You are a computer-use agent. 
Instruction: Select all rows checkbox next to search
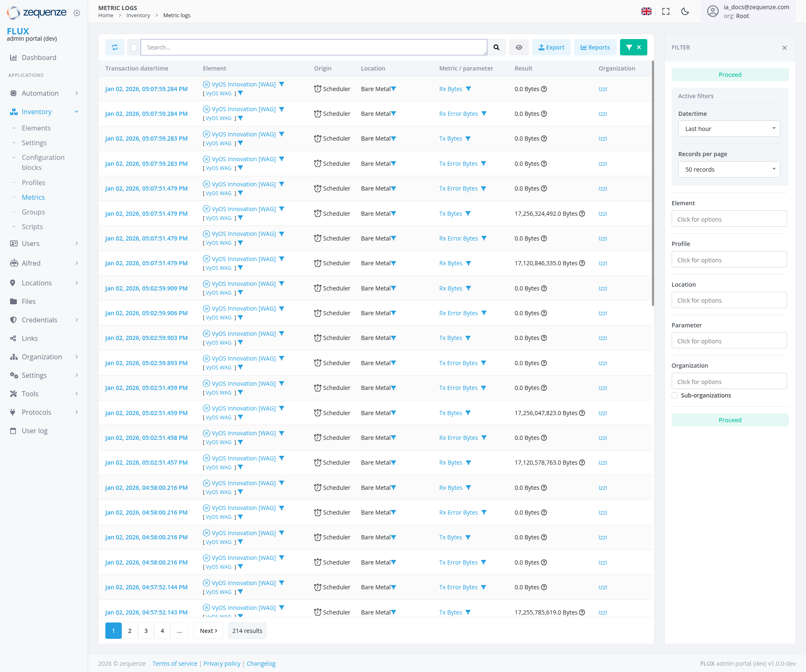(134, 48)
